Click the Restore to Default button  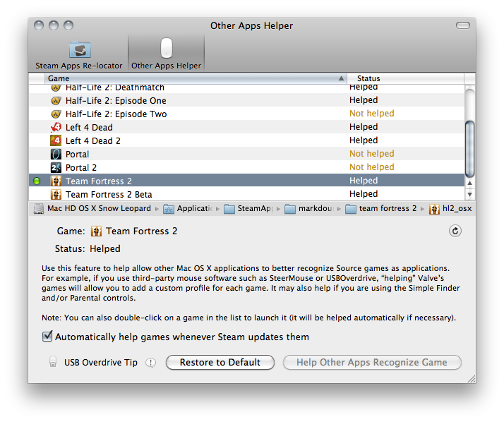point(220,363)
